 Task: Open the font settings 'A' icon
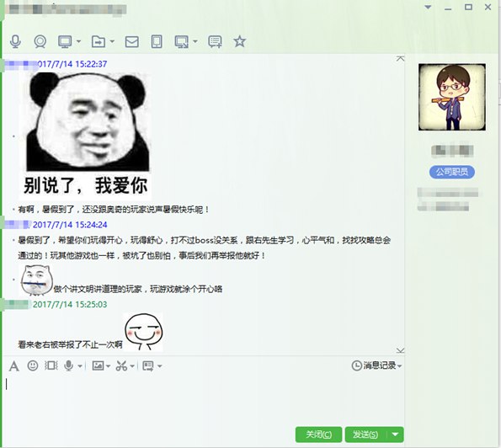click(13, 365)
